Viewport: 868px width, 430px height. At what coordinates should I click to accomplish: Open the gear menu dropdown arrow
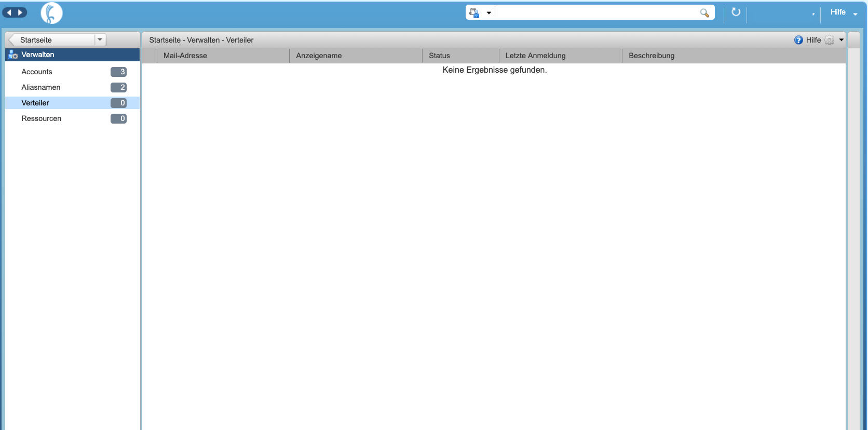click(x=842, y=40)
